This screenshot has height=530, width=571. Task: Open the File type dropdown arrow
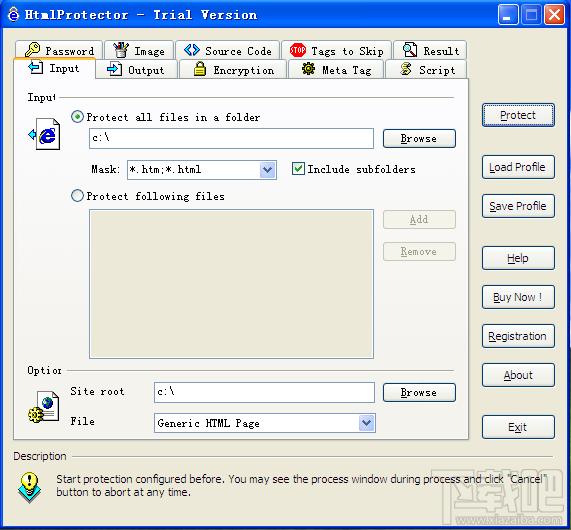pyautogui.click(x=366, y=423)
